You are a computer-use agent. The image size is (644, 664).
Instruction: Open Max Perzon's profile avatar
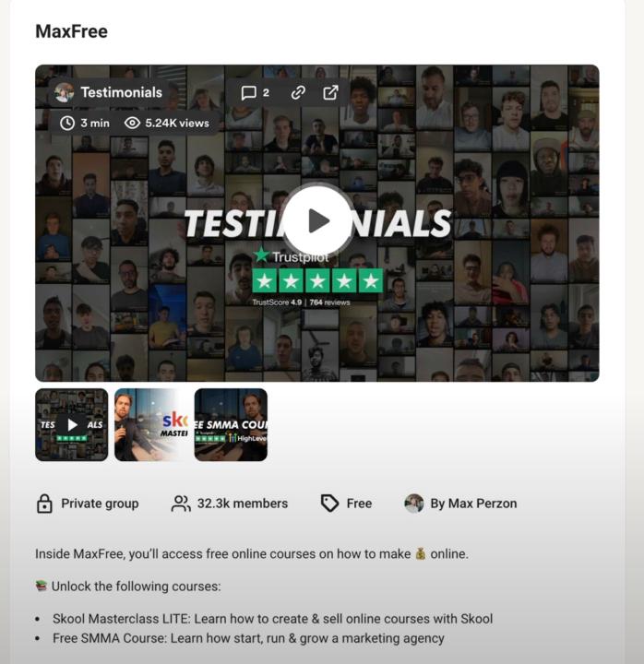pos(414,504)
